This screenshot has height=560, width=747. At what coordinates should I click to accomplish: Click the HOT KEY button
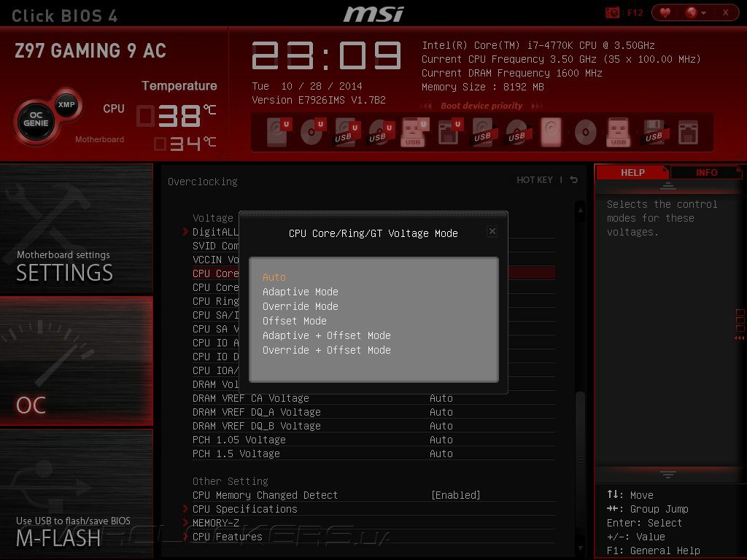pos(535,180)
